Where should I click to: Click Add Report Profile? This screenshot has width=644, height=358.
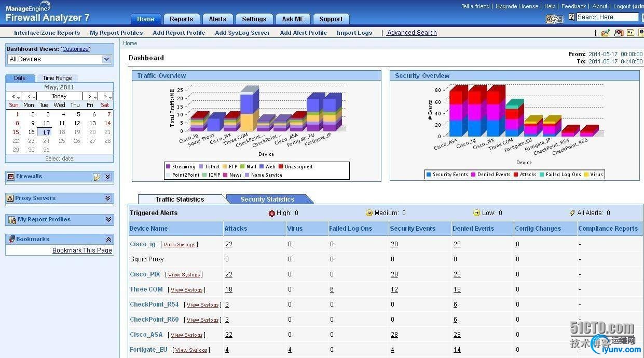point(179,33)
